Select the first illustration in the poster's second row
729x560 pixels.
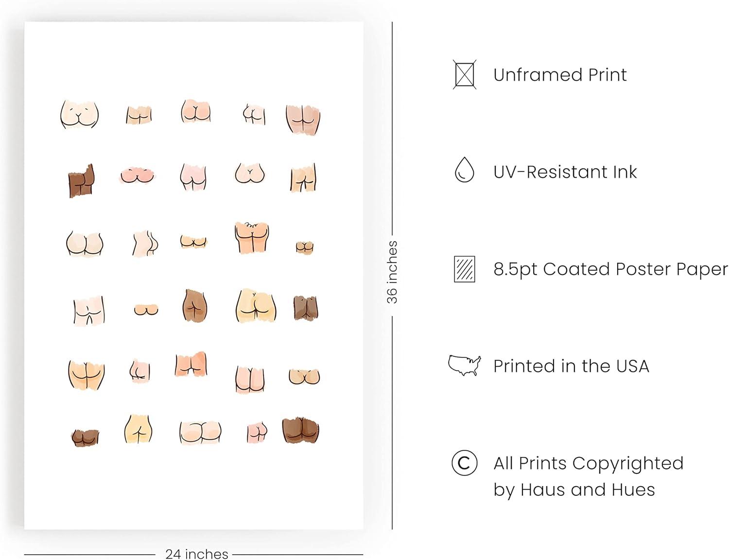pos(81,181)
